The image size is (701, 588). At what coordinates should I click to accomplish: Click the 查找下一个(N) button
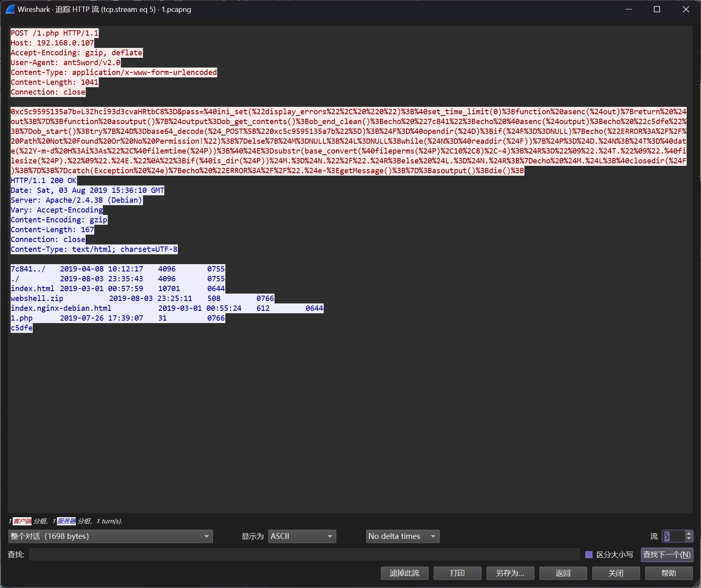pyautogui.click(x=667, y=554)
